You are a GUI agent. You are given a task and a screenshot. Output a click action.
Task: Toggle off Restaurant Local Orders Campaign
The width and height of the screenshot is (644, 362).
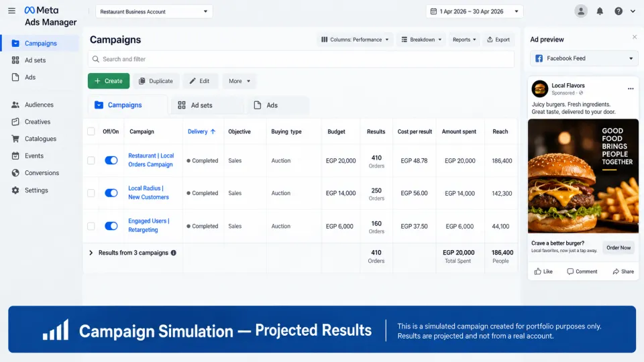(111, 160)
